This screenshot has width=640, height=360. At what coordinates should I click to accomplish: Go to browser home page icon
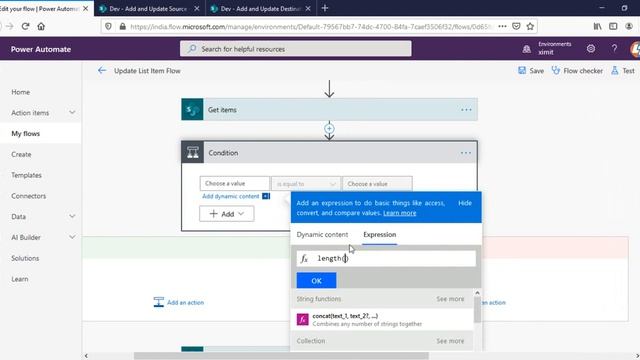(x=41, y=27)
